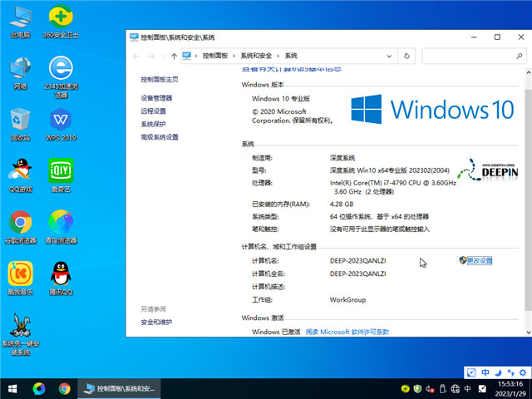
Task: Launch 腾讯QQ penguin desktop icon
Action: click(x=61, y=278)
